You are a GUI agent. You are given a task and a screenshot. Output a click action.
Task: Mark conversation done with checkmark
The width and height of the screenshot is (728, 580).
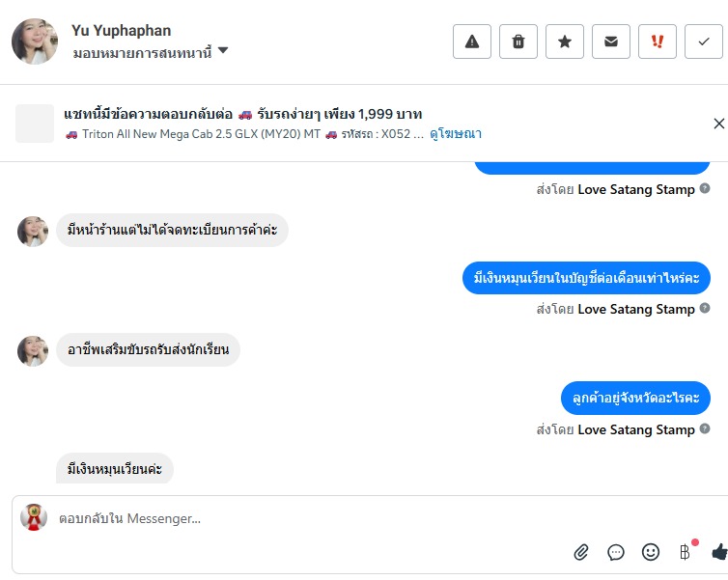tap(704, 41)
